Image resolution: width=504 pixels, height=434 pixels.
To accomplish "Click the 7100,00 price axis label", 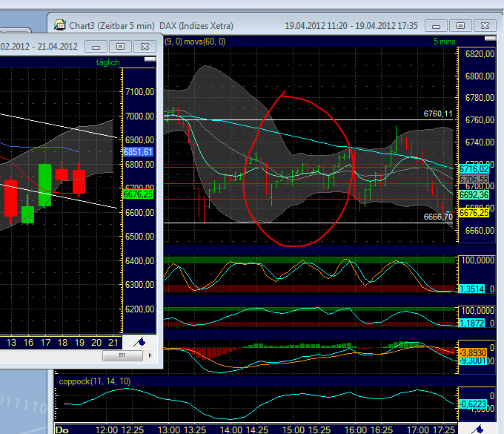I will point(140,92).
